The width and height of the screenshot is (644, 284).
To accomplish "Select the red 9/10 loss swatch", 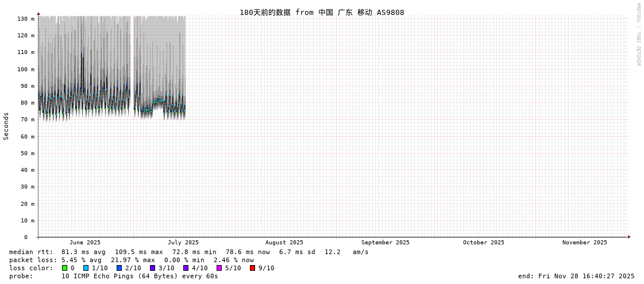I will [252, 268].
